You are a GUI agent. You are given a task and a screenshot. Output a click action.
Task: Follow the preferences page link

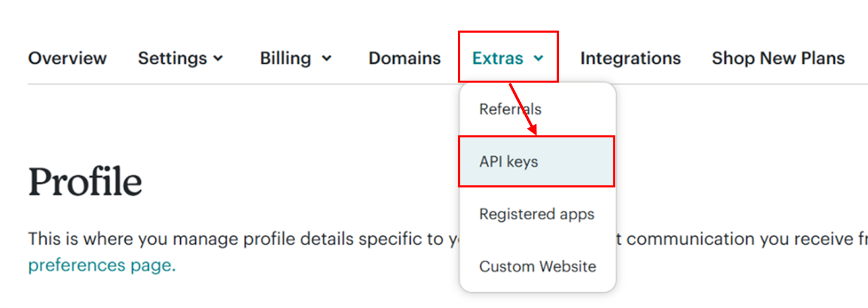coord(102,265)
